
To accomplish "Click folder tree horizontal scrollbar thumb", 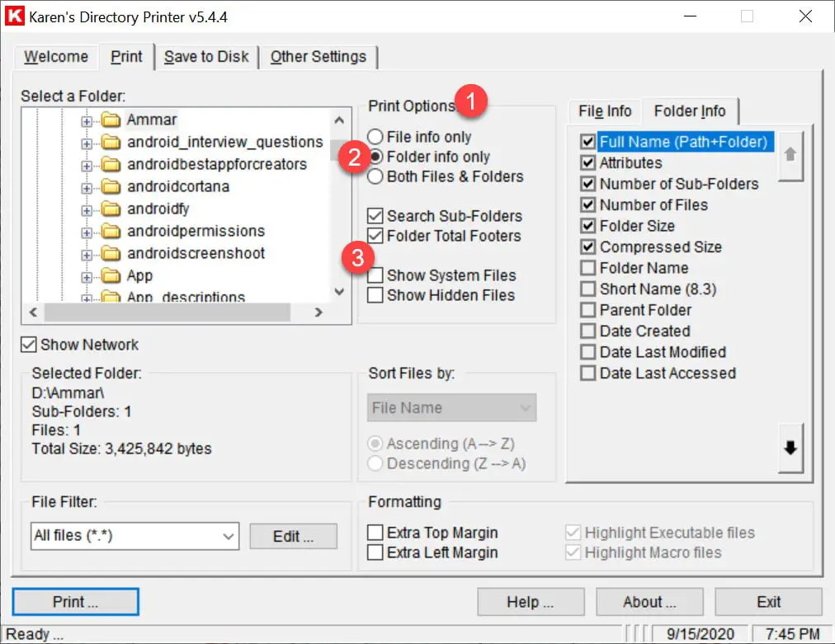I will [167, 313].
